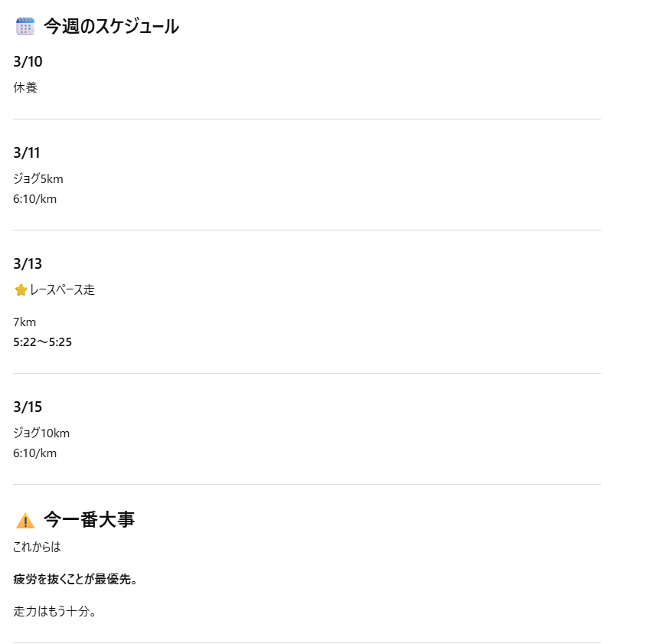The image size is (650, 644).
Task: Click the レースペース走 text
Action: coord(63,290)
